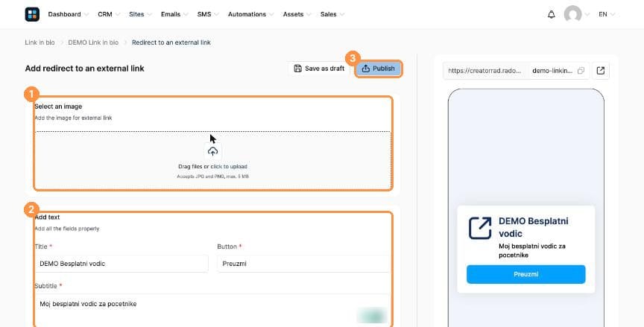Viewport: 644px width, 327px height.
Task: Focus the Subtitle text area
Action: pos(212,309)
